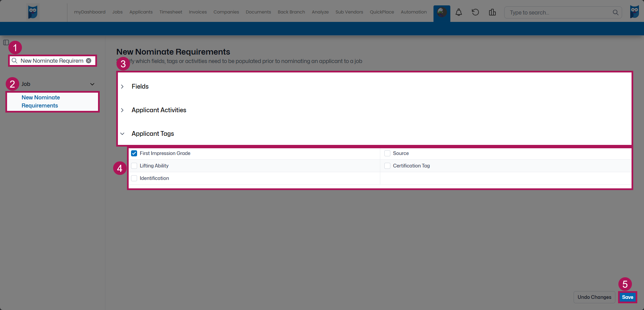Click the Applicant Tags title

point(153,134)
